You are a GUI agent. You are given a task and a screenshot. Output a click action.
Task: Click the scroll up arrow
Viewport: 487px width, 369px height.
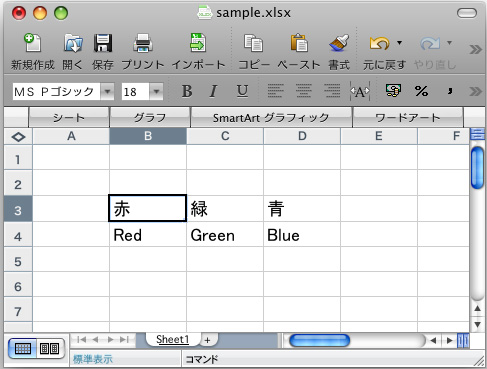[x=477, y=308]
